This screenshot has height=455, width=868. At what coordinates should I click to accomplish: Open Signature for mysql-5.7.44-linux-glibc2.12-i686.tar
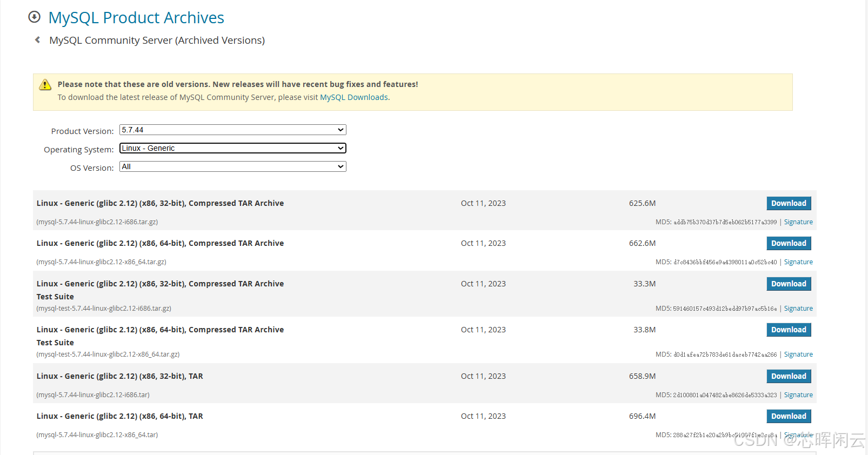798,395
